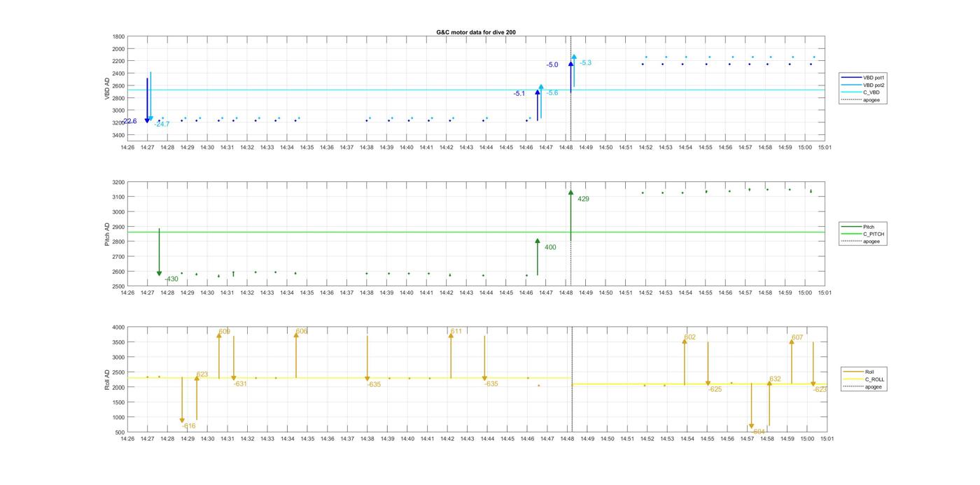The height and width of the screenshot is (485, 980).
Task: Click the "609" roll data label
Action: pyautogui.click(x=224, y=332)
